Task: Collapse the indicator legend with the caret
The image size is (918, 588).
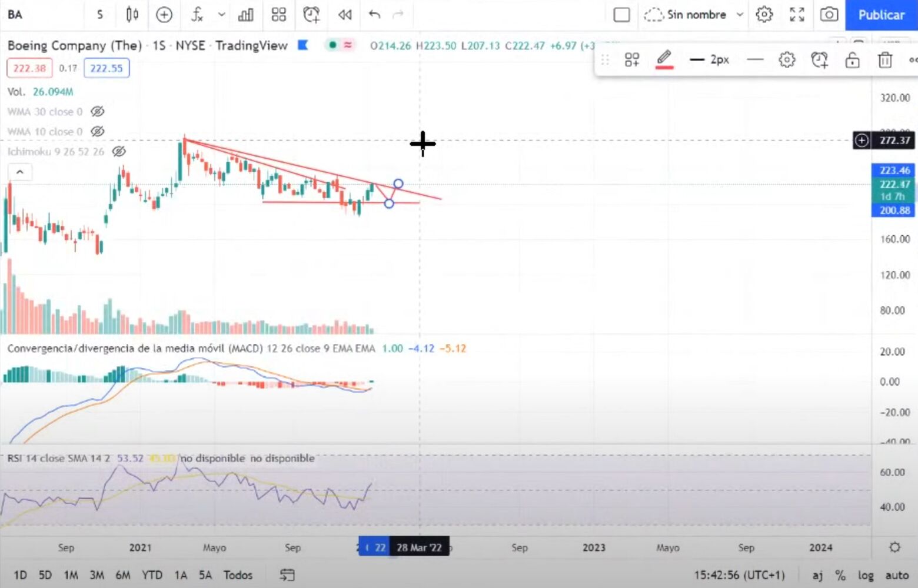Action: tap(19, 172)
